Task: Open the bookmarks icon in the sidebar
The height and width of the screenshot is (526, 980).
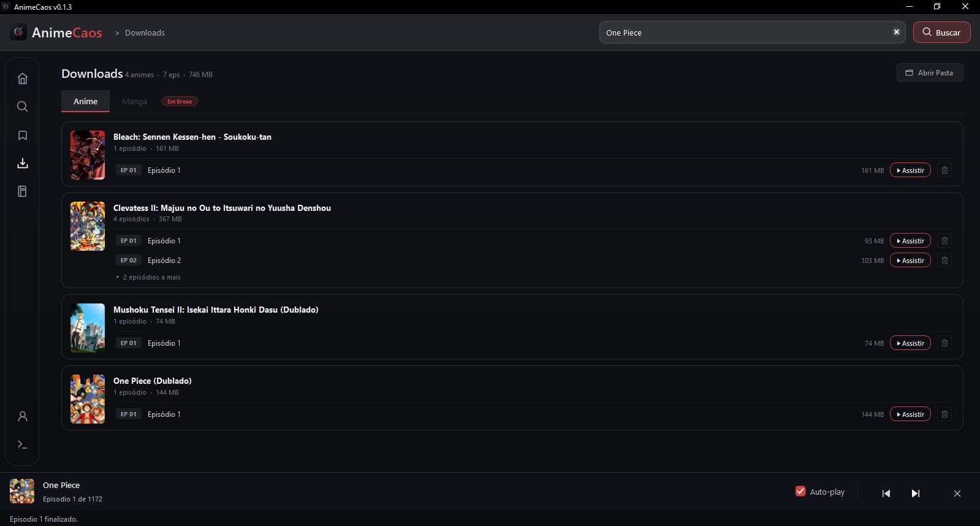Action: (x=23, y=135)
